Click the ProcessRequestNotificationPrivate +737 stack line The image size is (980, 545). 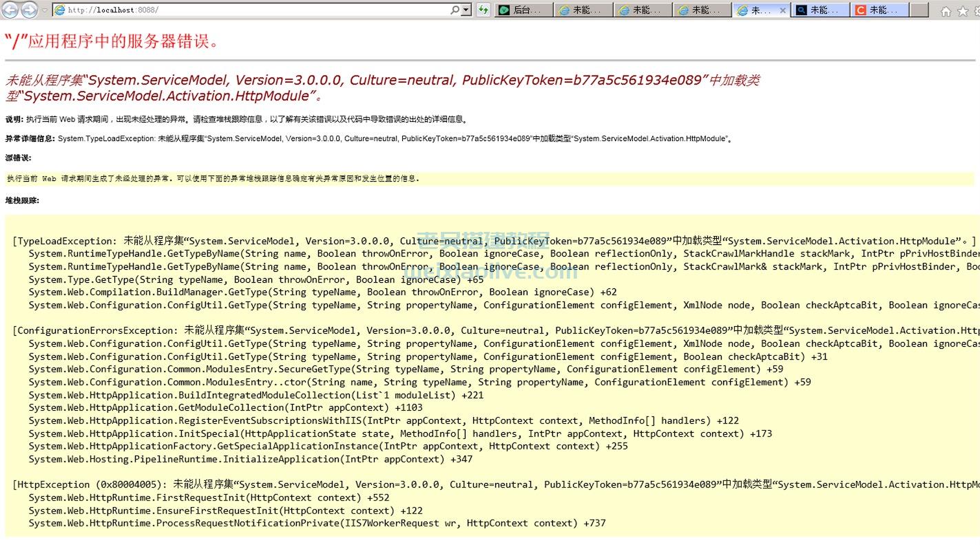coord(317,523)
